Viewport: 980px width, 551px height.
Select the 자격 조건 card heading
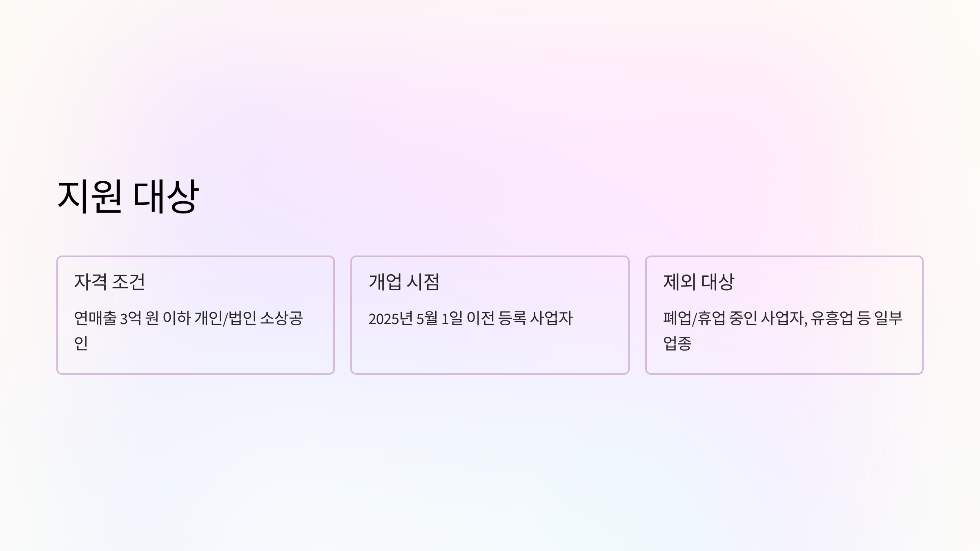pyautogui.click(x=109, y=282)
